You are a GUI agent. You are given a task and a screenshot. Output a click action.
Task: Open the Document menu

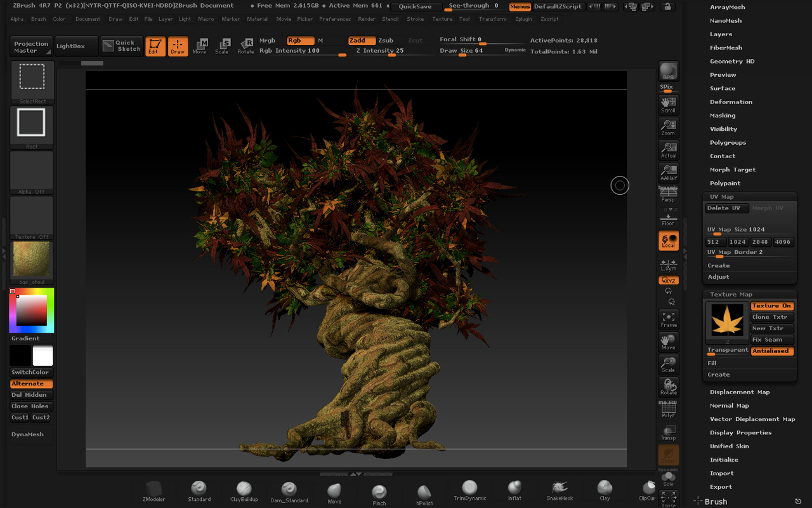point(88,19)
